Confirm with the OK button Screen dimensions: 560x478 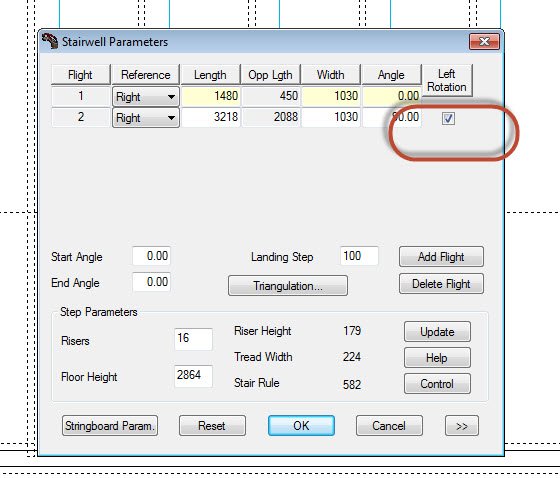(301, 425)
